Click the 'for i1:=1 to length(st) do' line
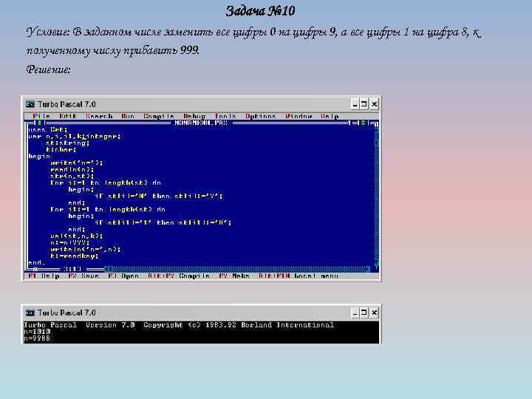Screen dimensions: 532x399 (108, 209)
